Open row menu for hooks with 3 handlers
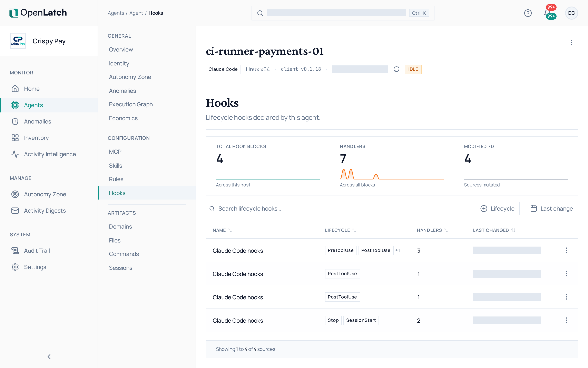Viewport: 588px width, 368px height. click(x=566, y=250)
